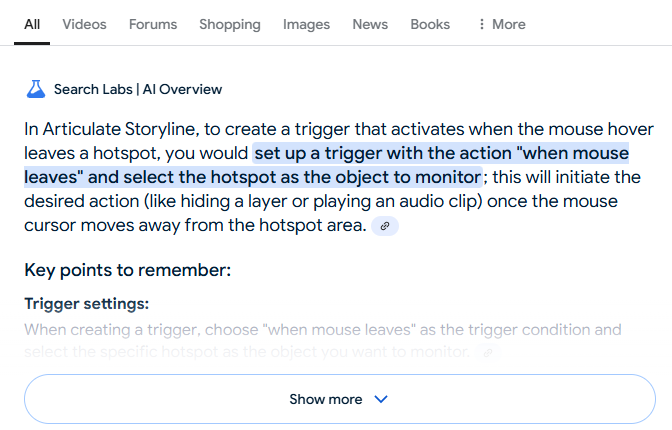Select the All results tab
Image resolution: width=672 pixels, height=430 pixels.
(32, 24)
